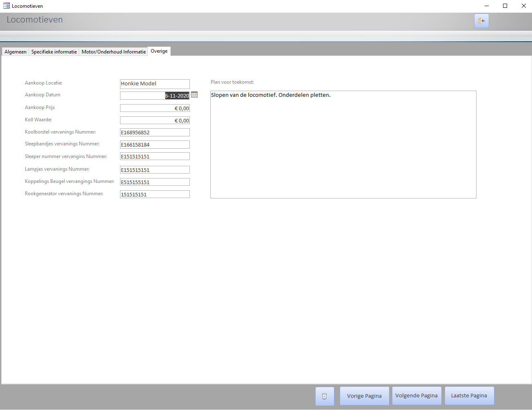The height and width of the screenshot is (410, 532).
Task: Click the 'Locomotieven' form header title
Action: tap(35, 20)
